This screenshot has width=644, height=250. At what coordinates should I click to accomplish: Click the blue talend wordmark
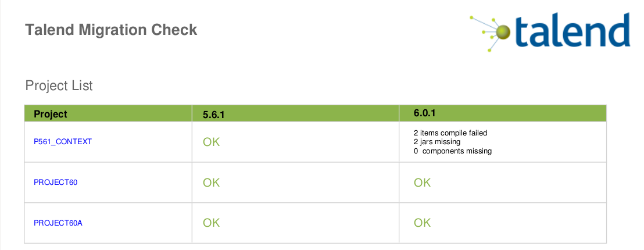pos(573,30)
